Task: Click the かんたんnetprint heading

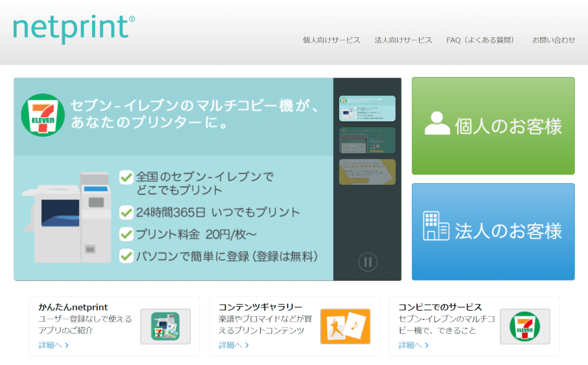Action: tap(73, 307)
